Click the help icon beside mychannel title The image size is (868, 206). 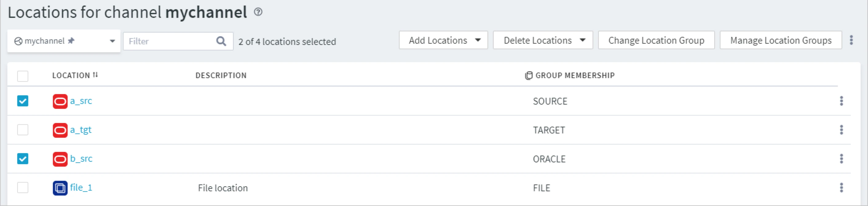coord(258,12)
